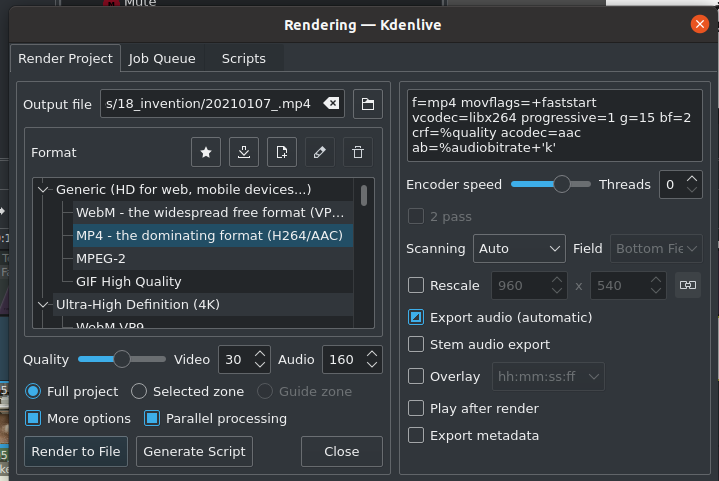Adjust the Encoder speed slider handle
Screen dimensions: 719x481
[x=562, y=184]
